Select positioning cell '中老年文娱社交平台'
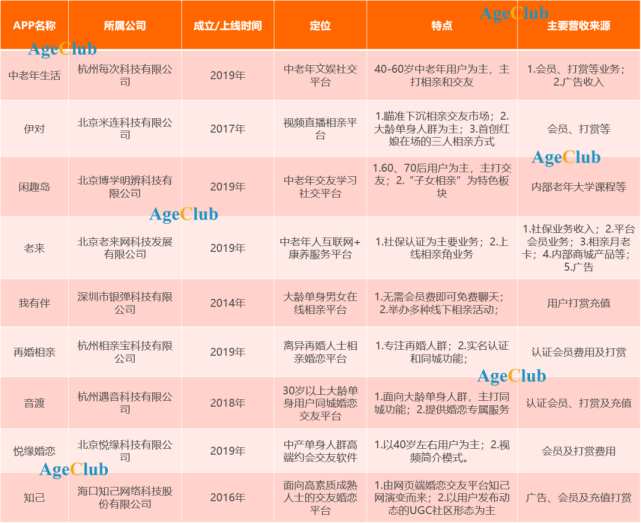Image resolution: width=641 pixels, height=523 pixels. point(320,75)
